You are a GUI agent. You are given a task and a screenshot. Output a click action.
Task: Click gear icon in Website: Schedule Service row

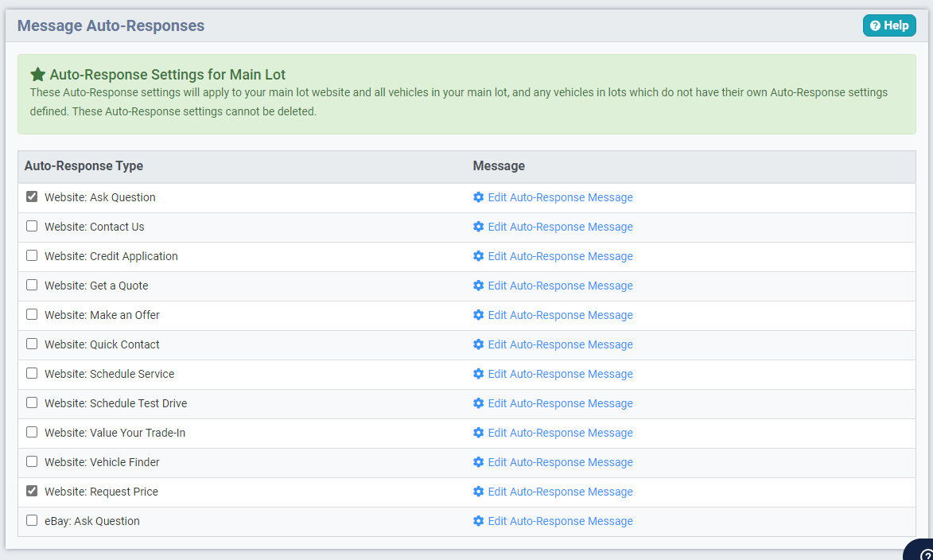pos(478,374)
